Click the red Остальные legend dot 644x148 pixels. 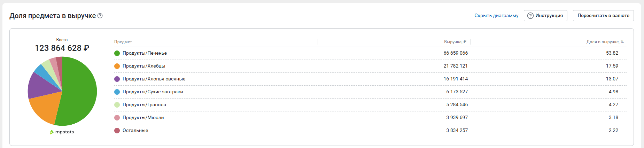(x=117, y=131)
